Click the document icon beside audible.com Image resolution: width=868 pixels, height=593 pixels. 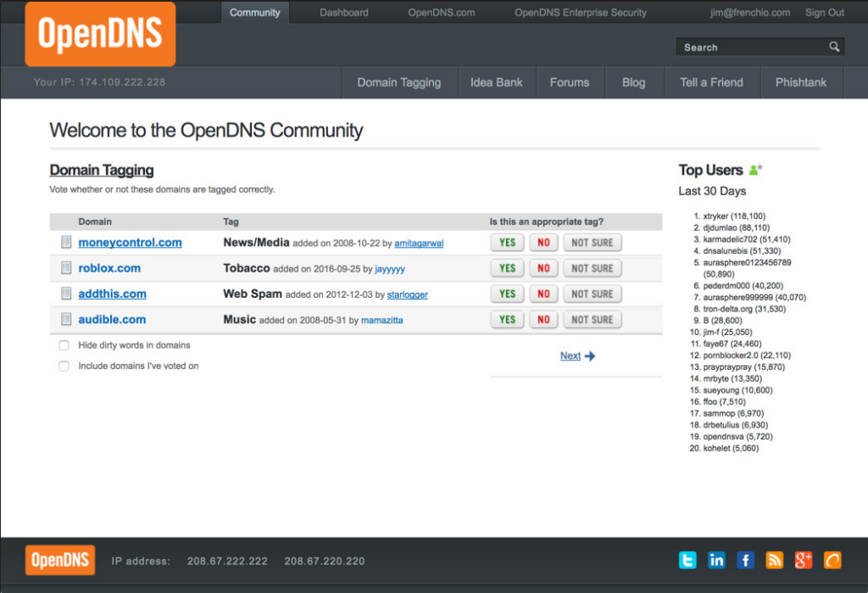tap(66, 319)
